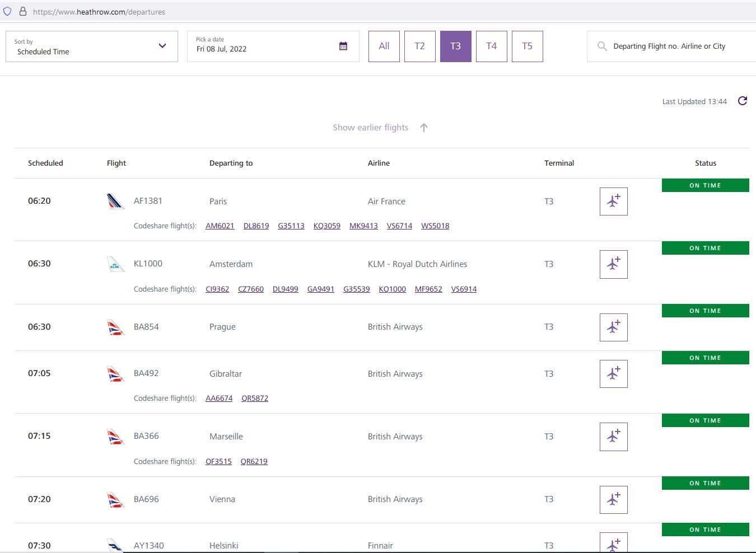Filter departures by T2
The image size is (756, 553).
[x=420, y=46]
